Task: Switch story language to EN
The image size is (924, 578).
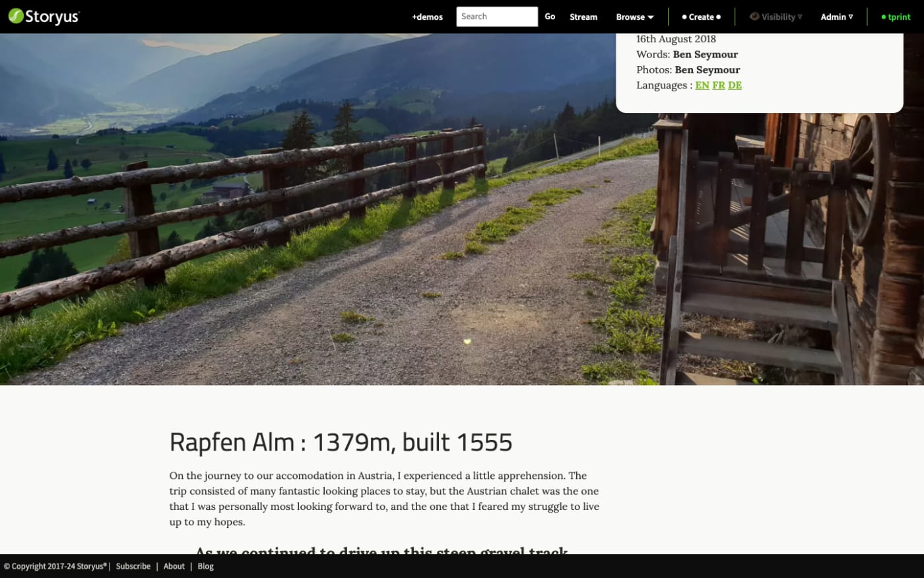Action: coord(702,85)
